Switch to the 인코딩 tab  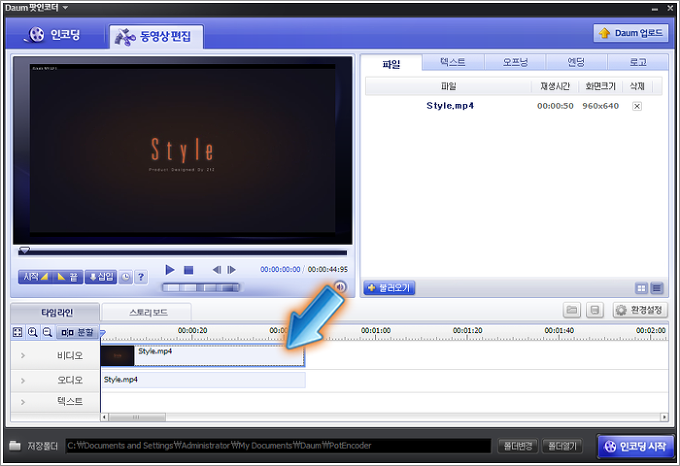coord(54,35)
